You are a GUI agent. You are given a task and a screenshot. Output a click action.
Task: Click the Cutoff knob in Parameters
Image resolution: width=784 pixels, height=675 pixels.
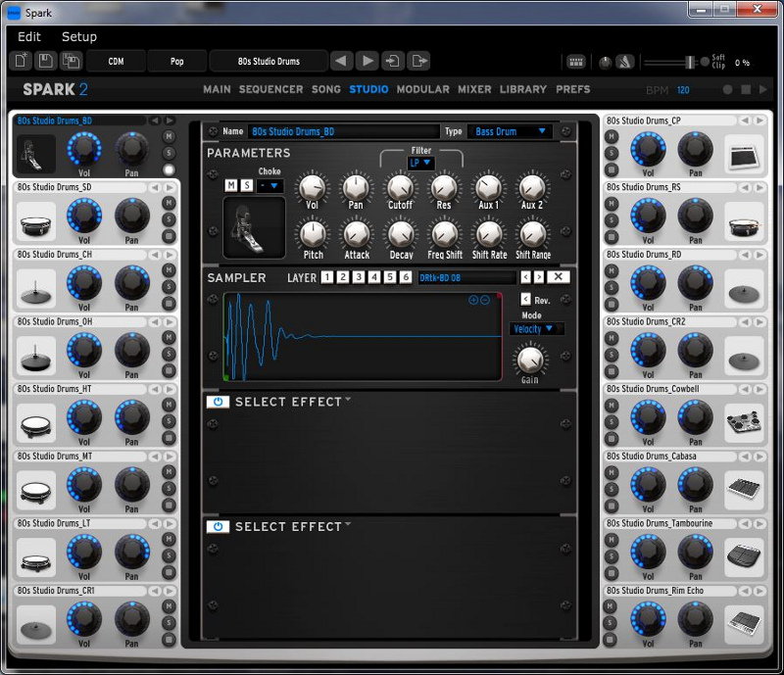(400, 187)
